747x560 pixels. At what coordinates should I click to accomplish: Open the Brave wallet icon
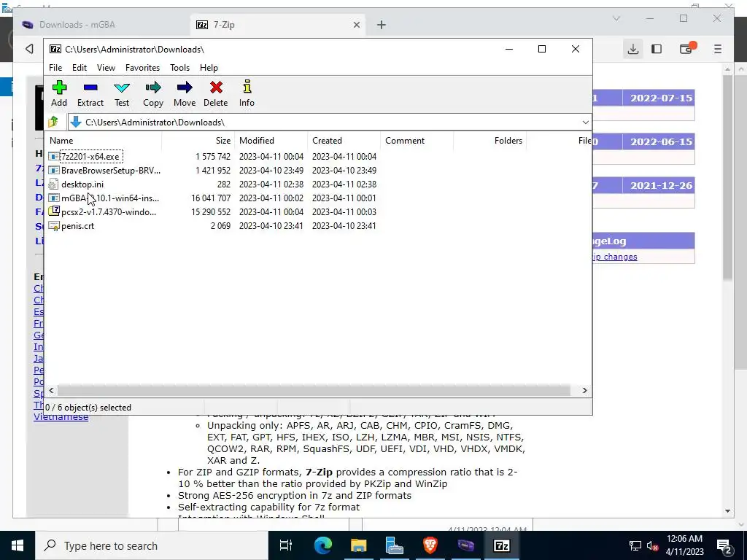686,49
